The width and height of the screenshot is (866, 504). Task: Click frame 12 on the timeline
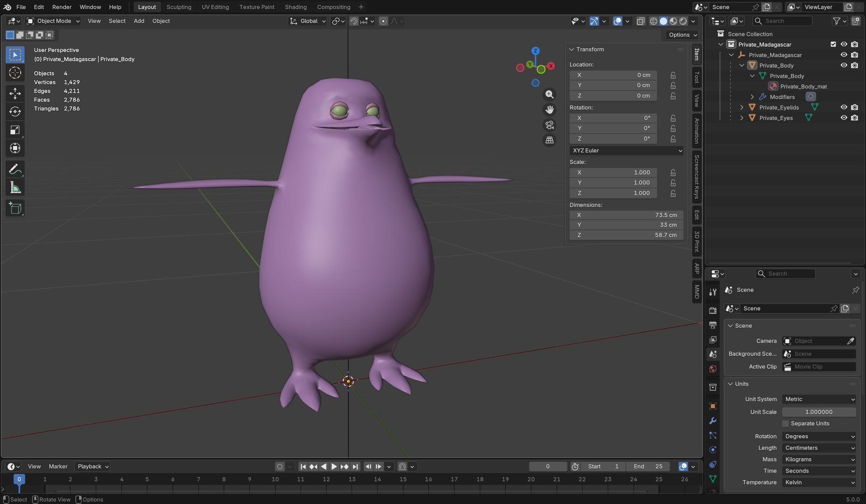coord(326,479)
